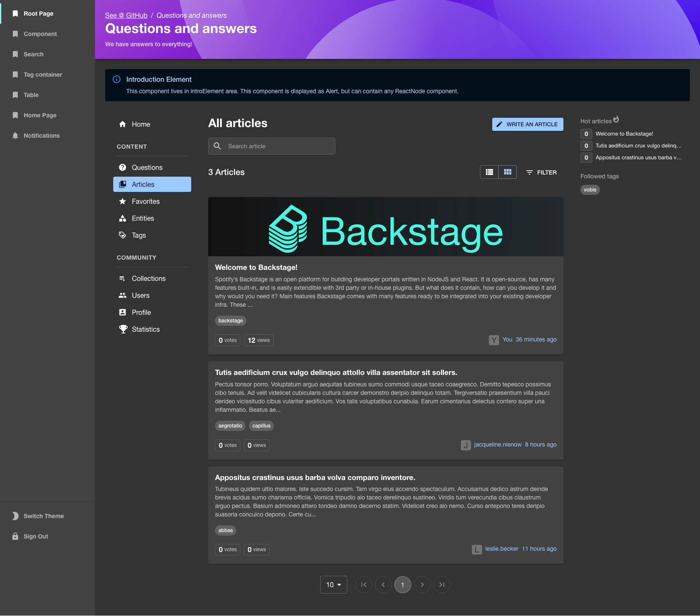Click the 12 views counter
The image size is (700, 616).
click(x=259, y=340)
